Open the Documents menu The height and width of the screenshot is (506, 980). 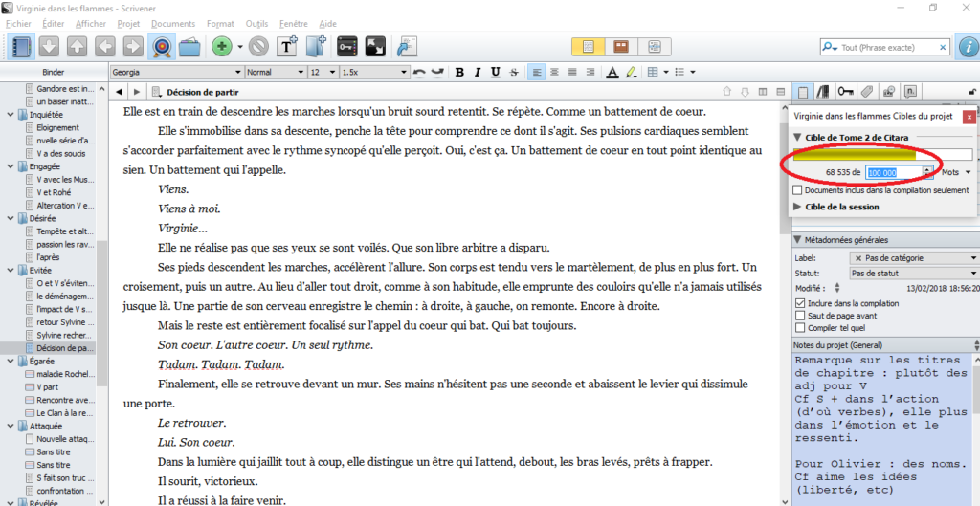click(x=173, y=24)
